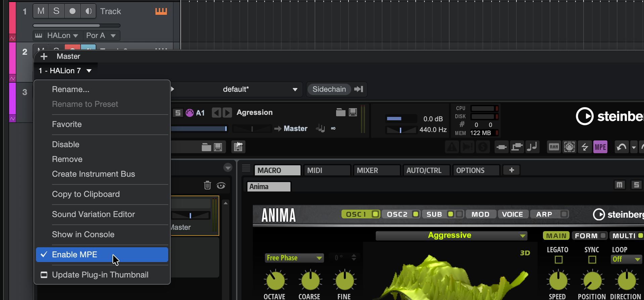
Task: Click the purple MIDI connector icon by A1
Action: pyautogui.click(x=190, y=113)
